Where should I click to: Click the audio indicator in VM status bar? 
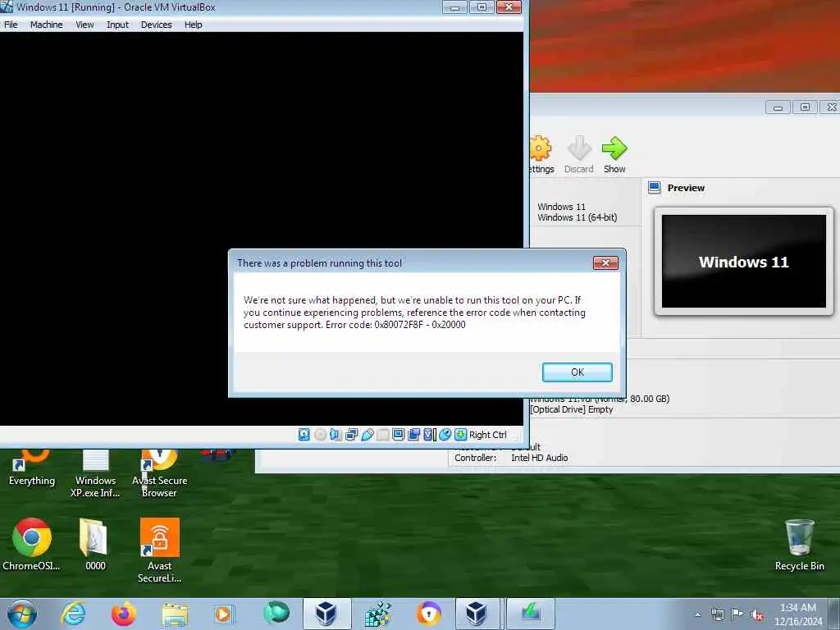coord(336,435)
